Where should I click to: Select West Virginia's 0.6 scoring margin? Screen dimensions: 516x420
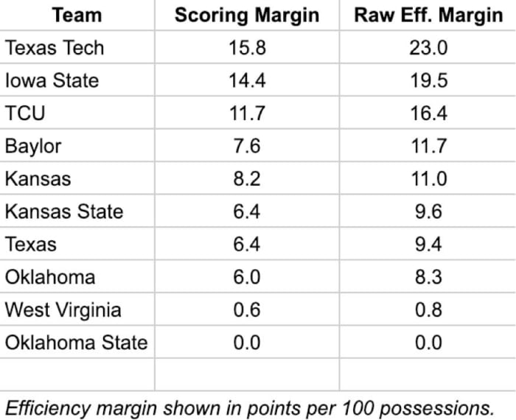[246, 309]
